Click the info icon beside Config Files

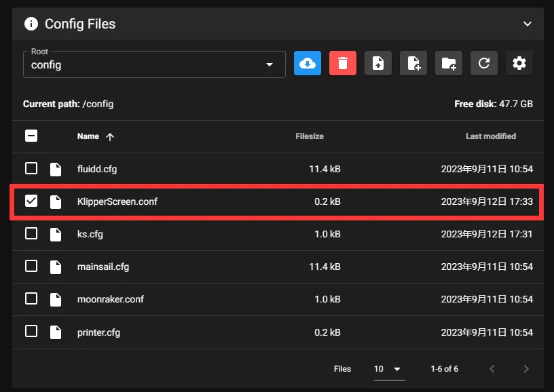31,24
